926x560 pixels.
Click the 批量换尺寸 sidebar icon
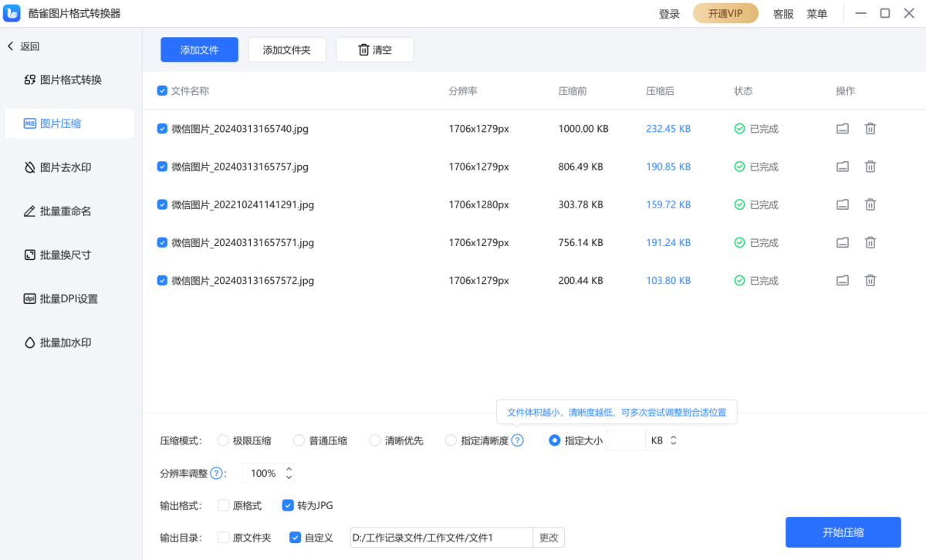[30, 255]
